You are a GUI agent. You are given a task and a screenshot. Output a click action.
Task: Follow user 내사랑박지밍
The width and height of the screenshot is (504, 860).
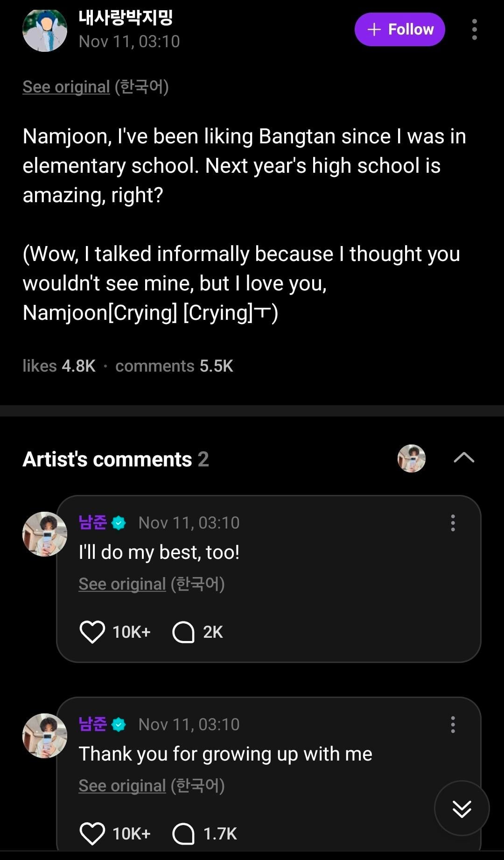click(400, 29)
